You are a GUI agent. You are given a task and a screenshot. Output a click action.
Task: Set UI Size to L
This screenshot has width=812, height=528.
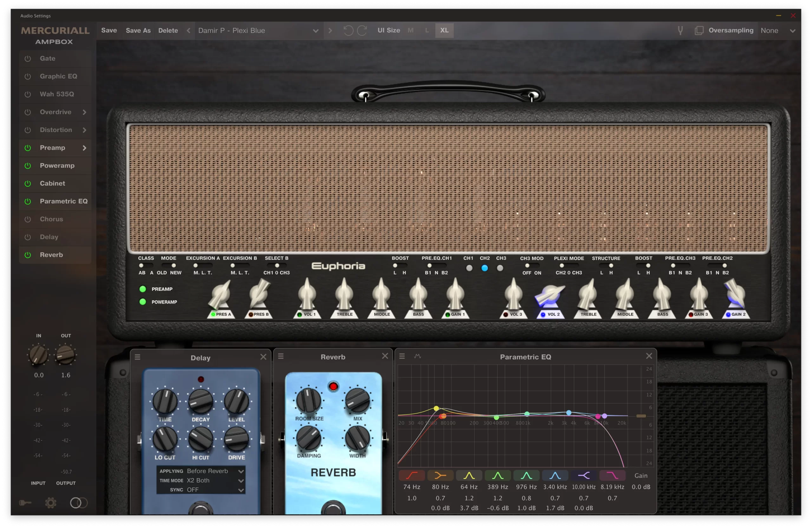tap(427, 30)
